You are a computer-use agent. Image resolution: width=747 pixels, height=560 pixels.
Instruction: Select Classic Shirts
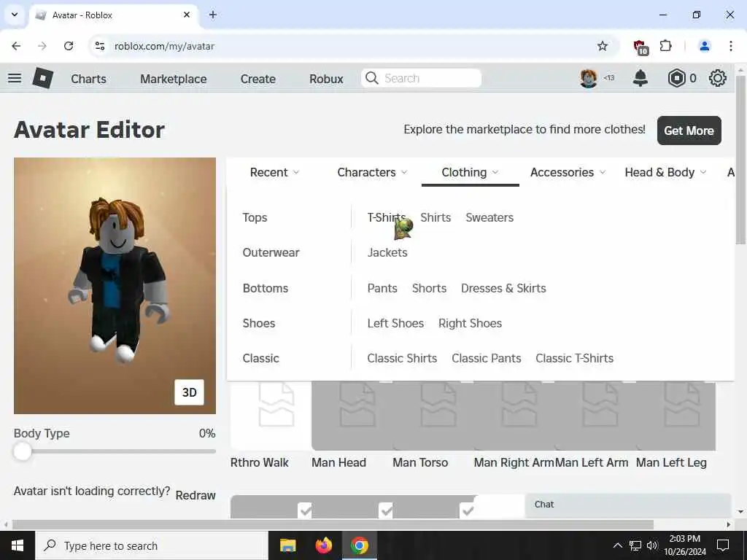click(x=402, y=358)
